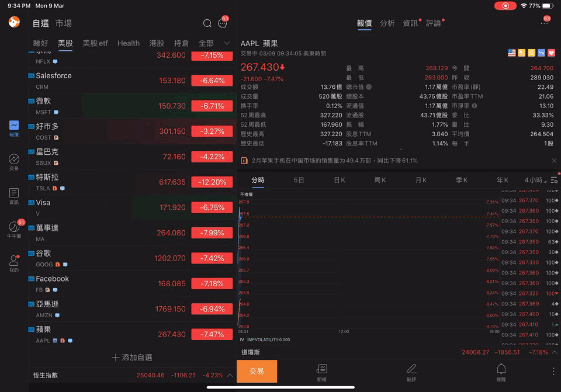Screen dimensions: 561x392
Task: Click the yellow bell badge icon for AAPL
Action: click(x=531, y=53)
